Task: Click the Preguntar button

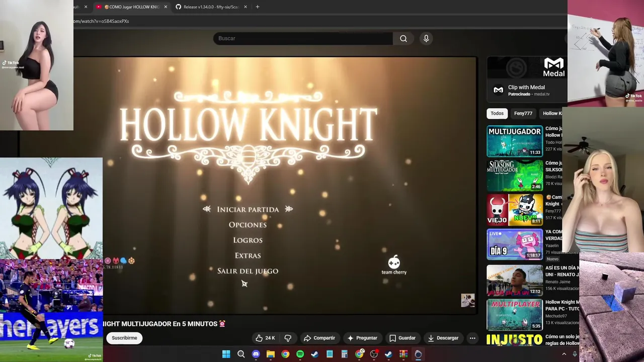Action: tap(362, 338)
